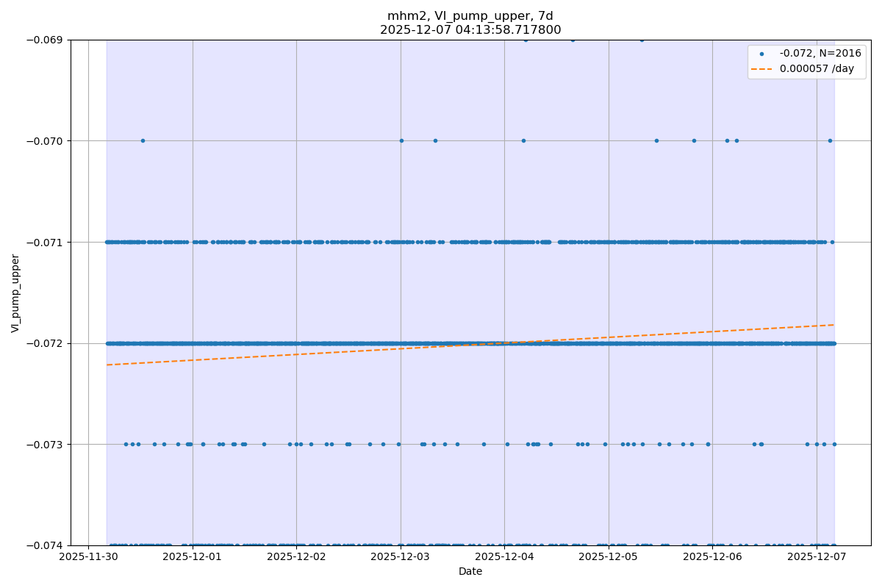The image size is (882, 588).
Task: Click the blue dot marker in legend
Action: click(x=761, y=54)
